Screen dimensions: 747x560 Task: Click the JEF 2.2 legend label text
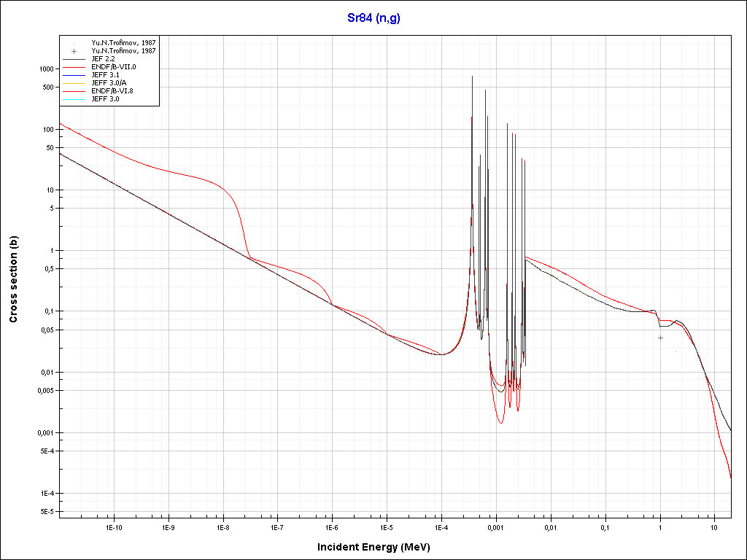pos(104,59)
